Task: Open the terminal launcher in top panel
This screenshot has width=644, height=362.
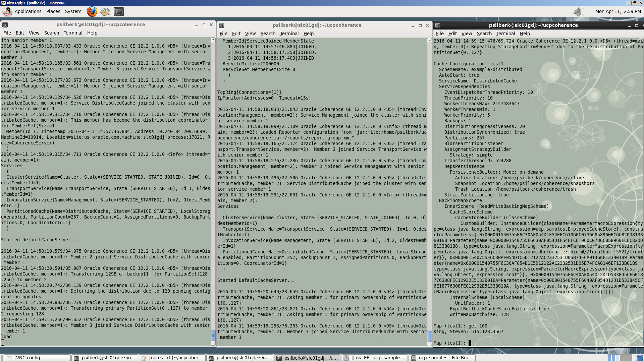Action: point(119,12)
